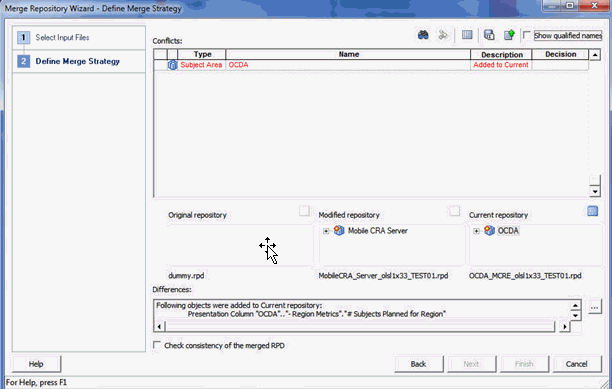Click the Original repository label

tap(197, 215)
